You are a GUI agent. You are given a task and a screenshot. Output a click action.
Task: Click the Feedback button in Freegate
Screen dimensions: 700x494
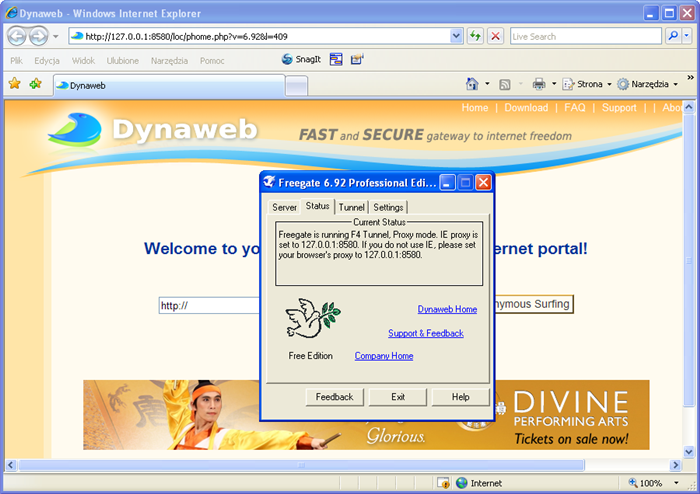coord(334,397)
